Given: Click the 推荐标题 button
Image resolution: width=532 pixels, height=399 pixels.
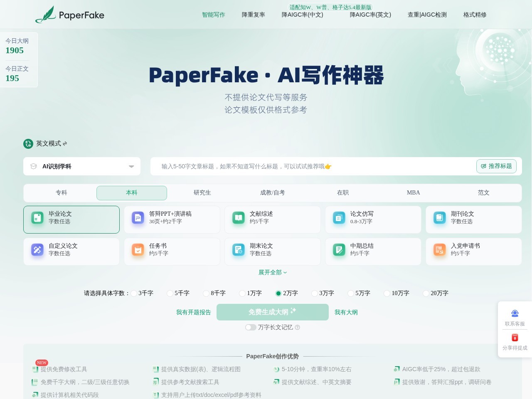Looking at the screenshot, I should pyautogui.click(x=497, y=166).
